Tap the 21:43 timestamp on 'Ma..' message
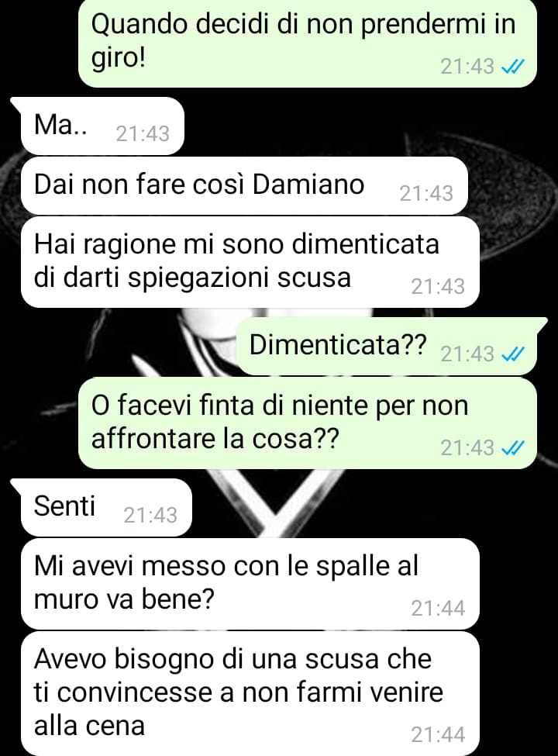Viewport: 558px width, 756px height. tap(143, 133)
